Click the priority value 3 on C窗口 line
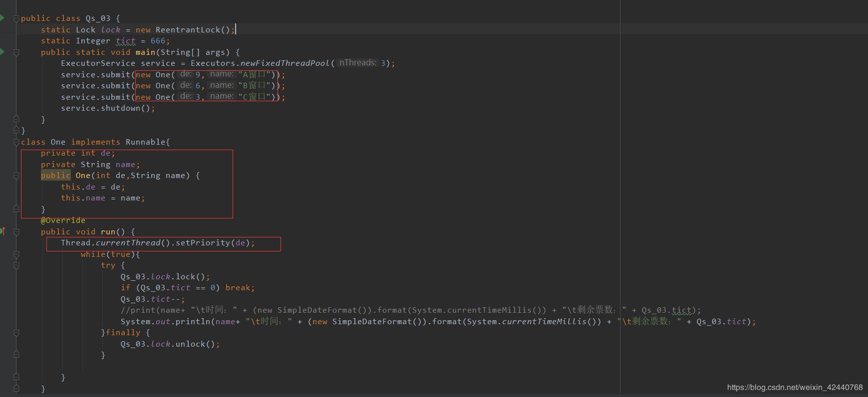868x397 pixels. (x=198, y=97)
